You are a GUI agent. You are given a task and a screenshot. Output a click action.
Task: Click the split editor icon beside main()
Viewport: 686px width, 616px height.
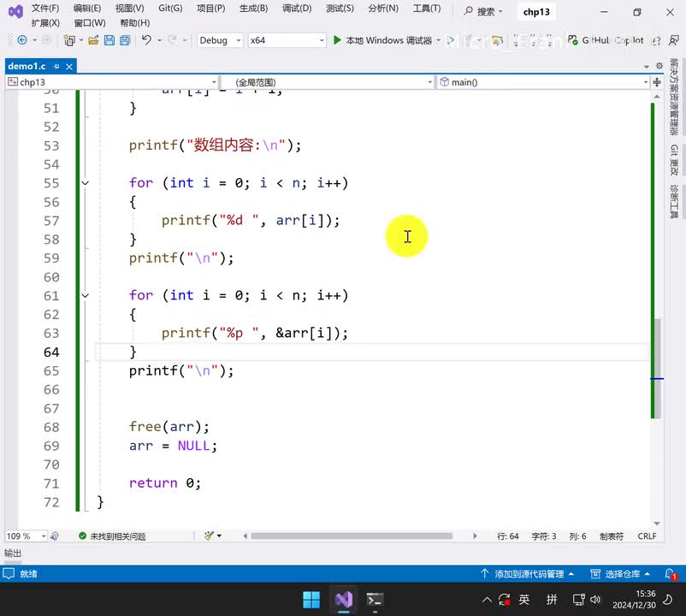[657, 82]
